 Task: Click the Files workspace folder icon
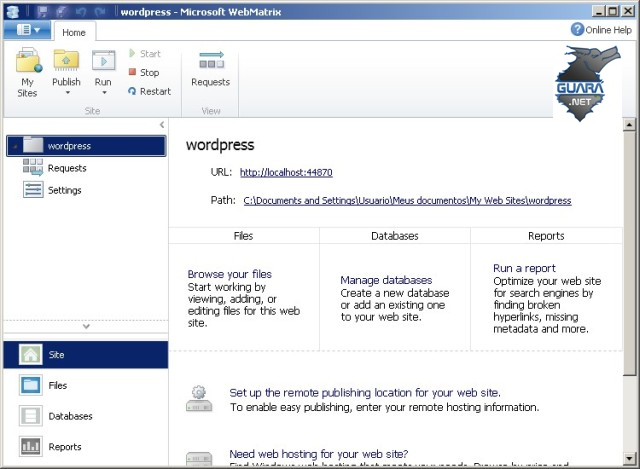[x=30, y=385]
